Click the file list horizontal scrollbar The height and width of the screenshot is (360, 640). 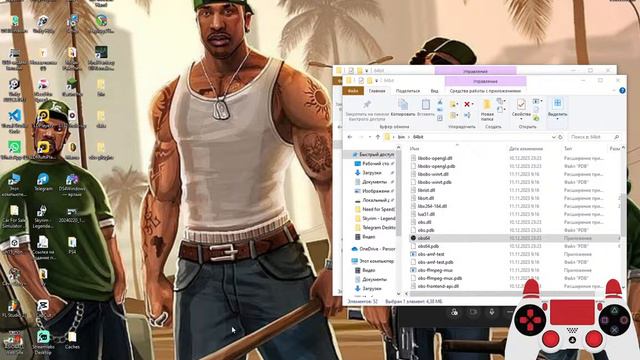pyautogui.click(x=502, y=293)
